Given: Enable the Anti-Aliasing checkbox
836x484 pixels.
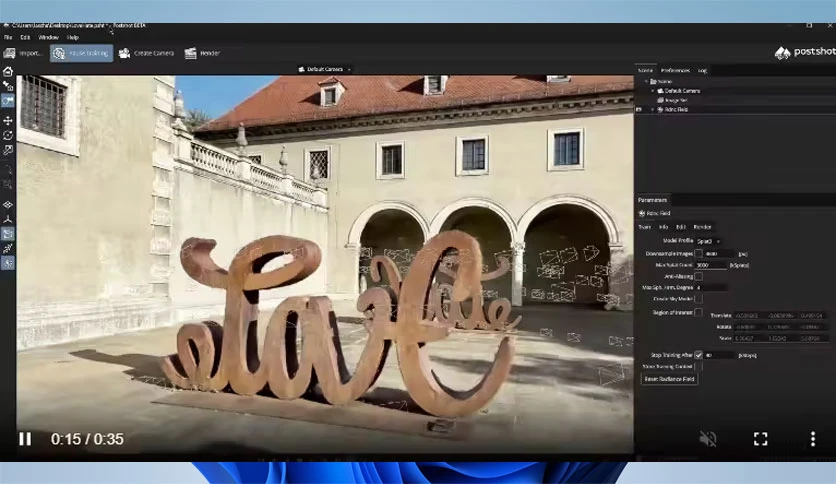Looking at the screenshot, I should point(698,276).
